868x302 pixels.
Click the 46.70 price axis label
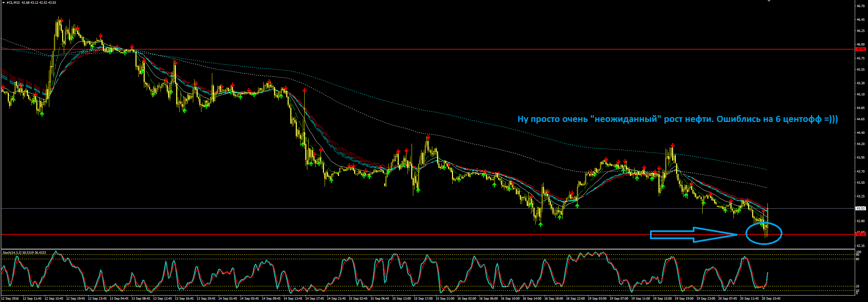pos(861,6)
